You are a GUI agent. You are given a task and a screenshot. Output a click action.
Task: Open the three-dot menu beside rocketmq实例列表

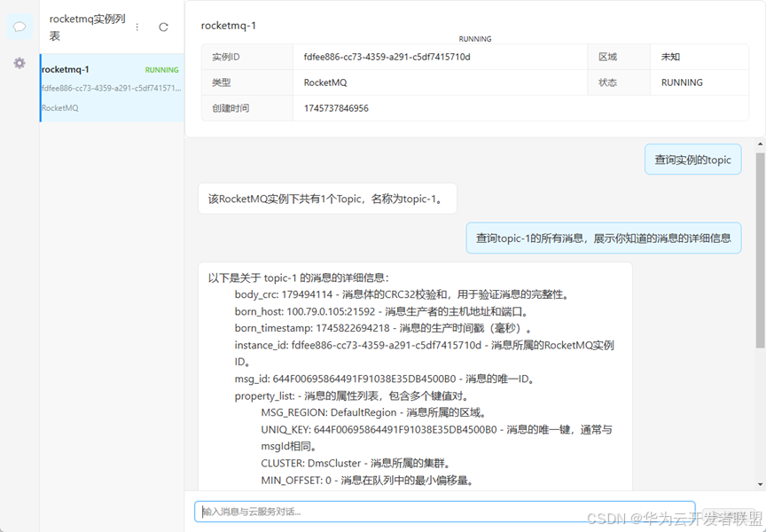pos(137,27)
